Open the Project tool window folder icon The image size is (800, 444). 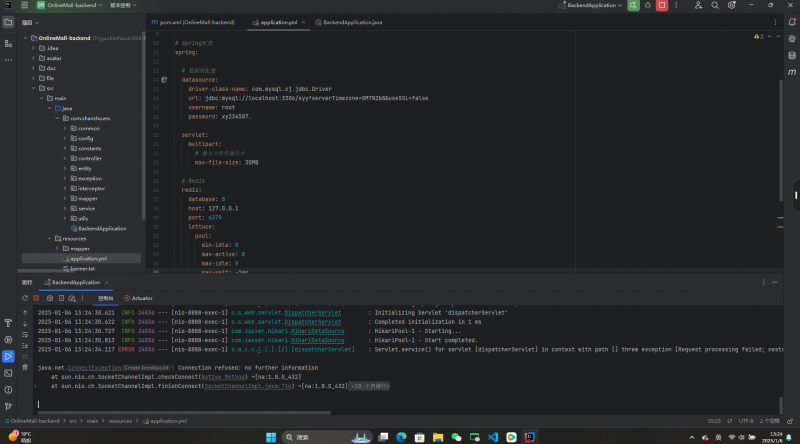tap(8, 22)
